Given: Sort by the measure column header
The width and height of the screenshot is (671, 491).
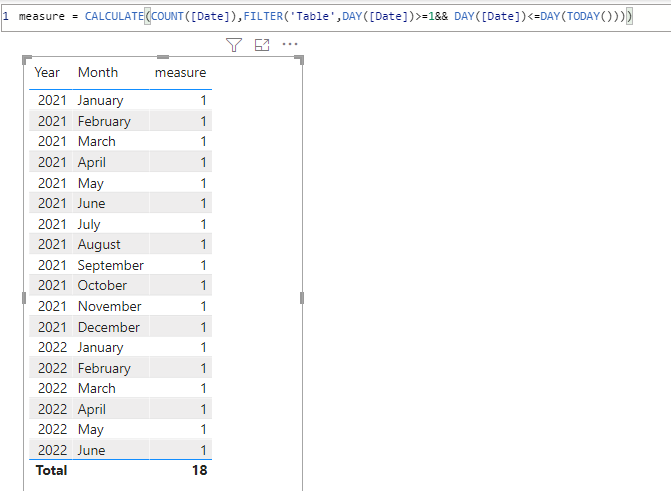Looking at the screenshot, I should [180, 72].
